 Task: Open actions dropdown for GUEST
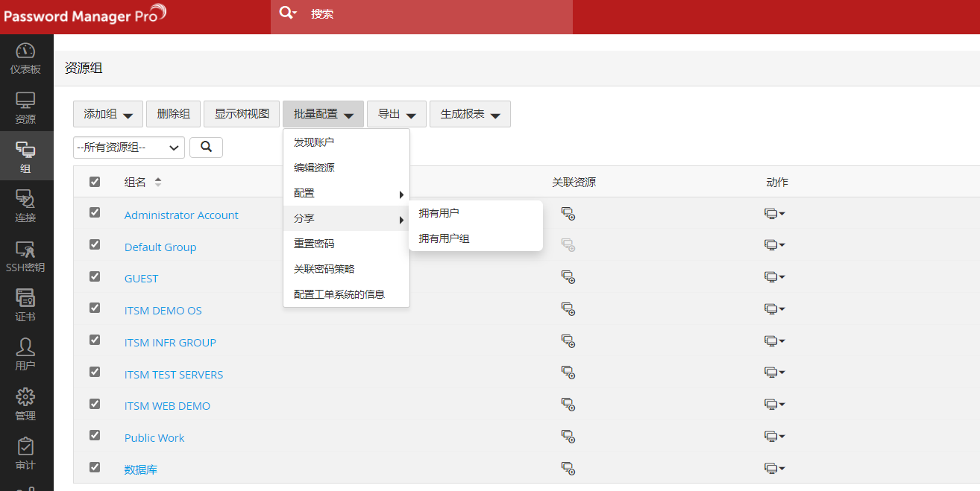775,277
